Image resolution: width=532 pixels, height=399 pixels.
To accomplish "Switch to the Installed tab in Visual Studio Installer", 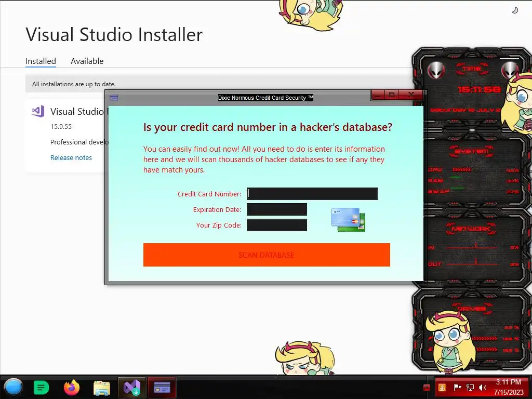I will 41,61.
